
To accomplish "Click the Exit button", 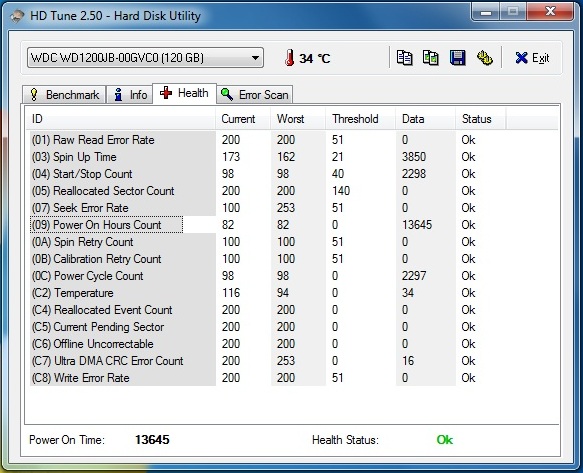I will pos(532,58).
